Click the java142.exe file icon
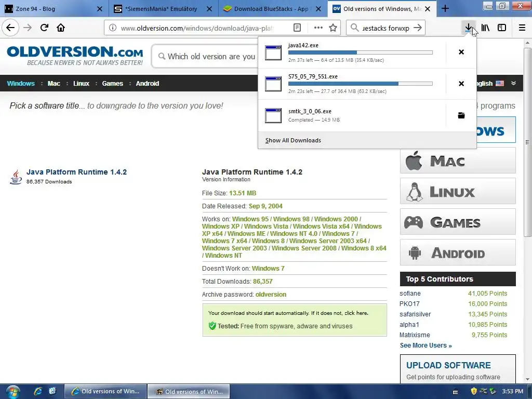 point(273,52)
